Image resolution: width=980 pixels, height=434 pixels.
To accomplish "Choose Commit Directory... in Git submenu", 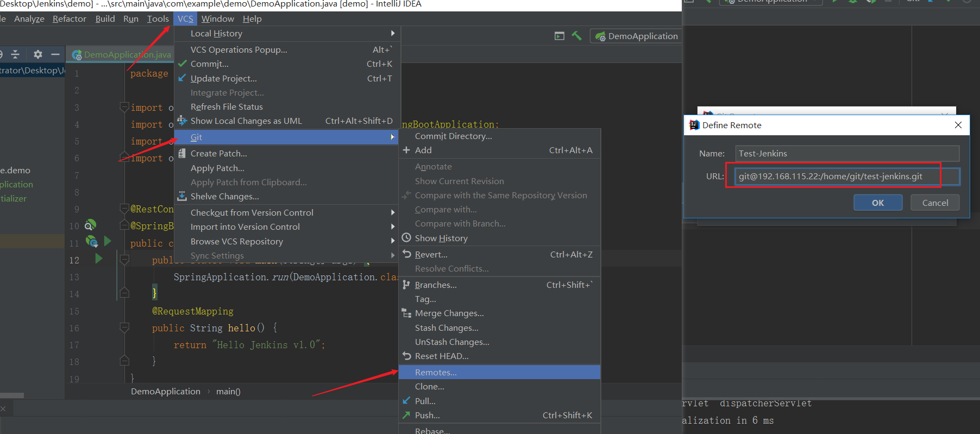I will coord(500,136).
